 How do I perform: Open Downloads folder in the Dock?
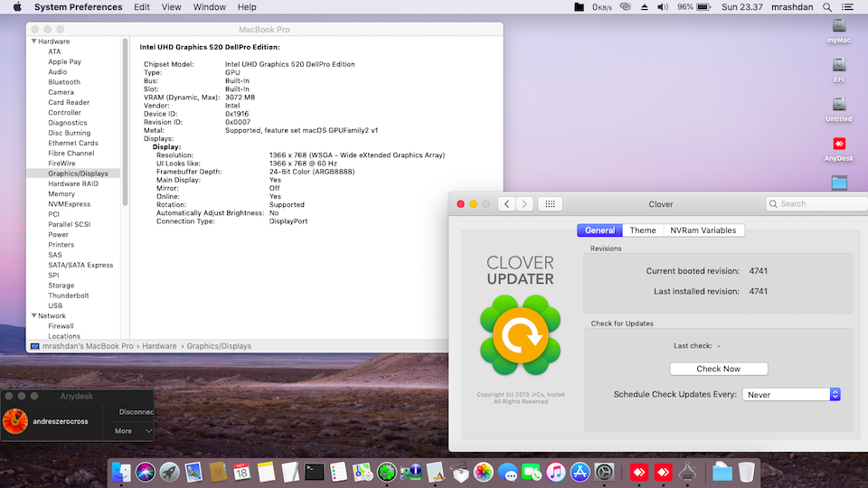(722, 472)
